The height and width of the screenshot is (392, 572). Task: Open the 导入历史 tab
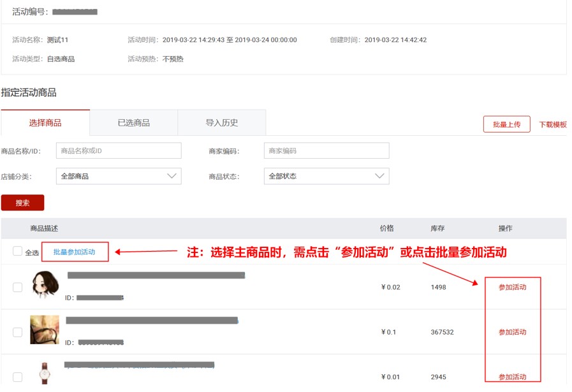(221, 123)
